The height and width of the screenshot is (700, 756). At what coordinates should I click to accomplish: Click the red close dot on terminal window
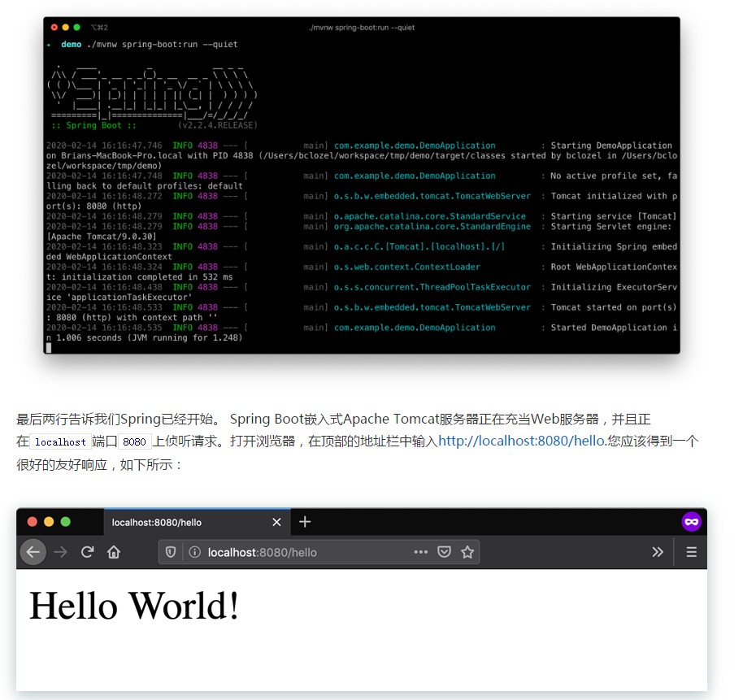coord(53,27)
